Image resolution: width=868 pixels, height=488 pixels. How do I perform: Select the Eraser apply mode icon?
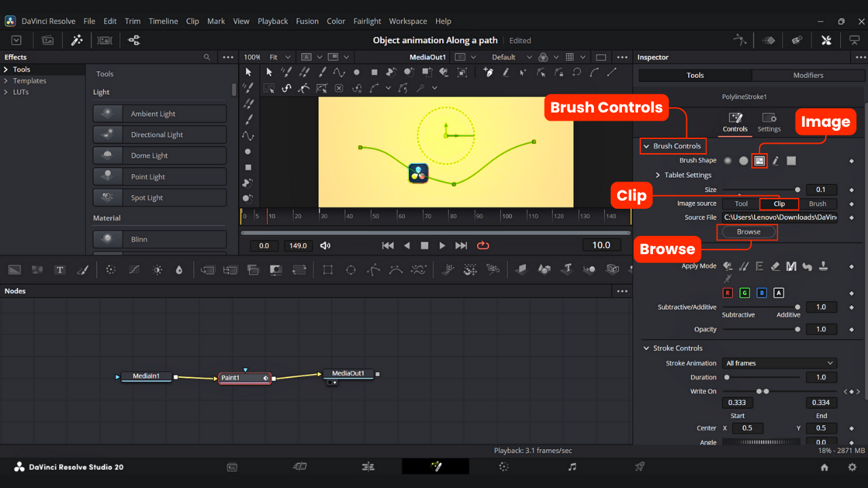pyautogui.click(x=776, y=266)
